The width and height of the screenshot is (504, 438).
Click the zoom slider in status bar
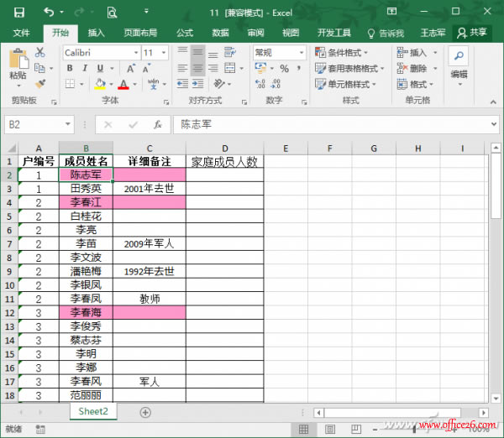click(414, 429)
